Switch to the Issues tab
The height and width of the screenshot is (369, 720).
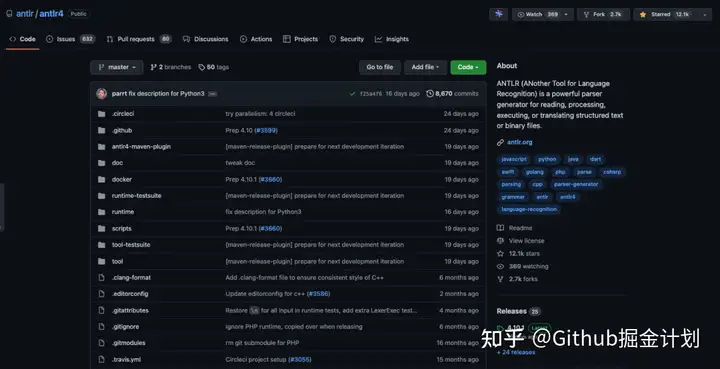tap(70, 39)
